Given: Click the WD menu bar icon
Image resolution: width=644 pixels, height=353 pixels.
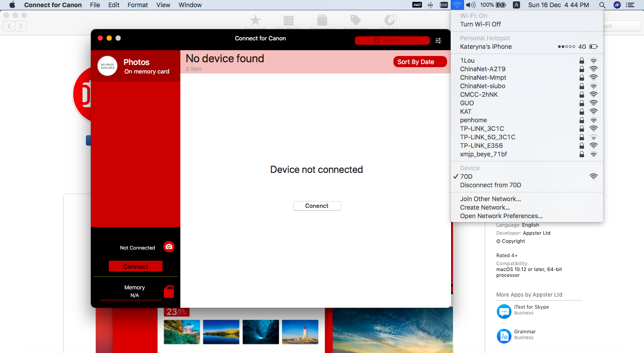Looking at the screenshot, I should (x=417, y=5).
